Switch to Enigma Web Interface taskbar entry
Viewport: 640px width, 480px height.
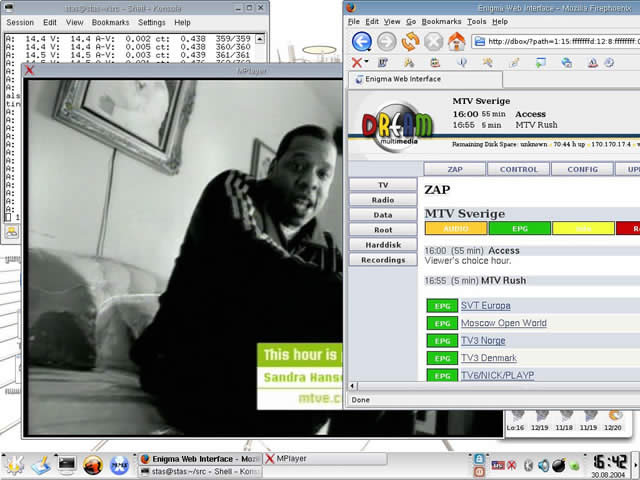pyautogui.click(x=199, y=459)
